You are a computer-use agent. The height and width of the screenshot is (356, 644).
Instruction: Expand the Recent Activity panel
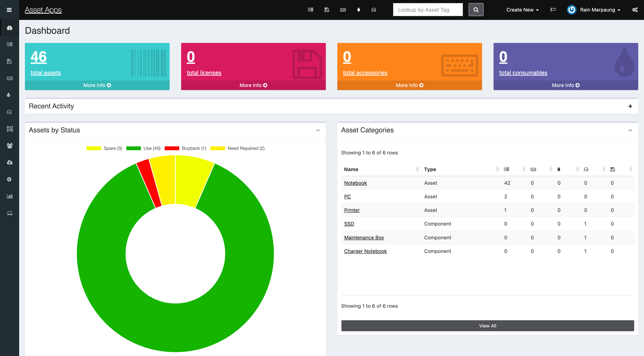click(630, 106)
